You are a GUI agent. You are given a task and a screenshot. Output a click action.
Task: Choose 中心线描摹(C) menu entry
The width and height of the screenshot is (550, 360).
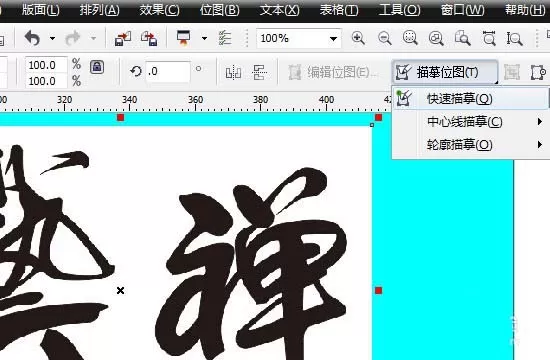coord(470,122)
